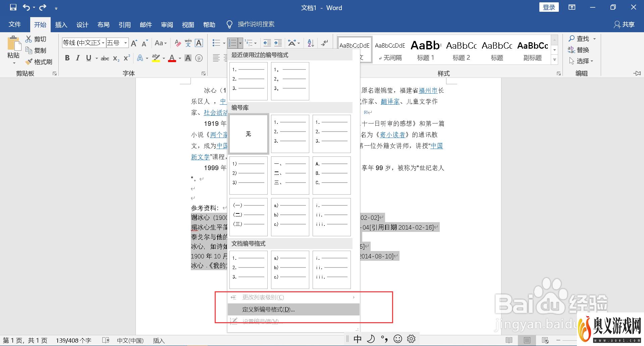Open the References (引用) tab
Image resolution: width=644 pixels, height=346 pixels.
click(124, 24)
